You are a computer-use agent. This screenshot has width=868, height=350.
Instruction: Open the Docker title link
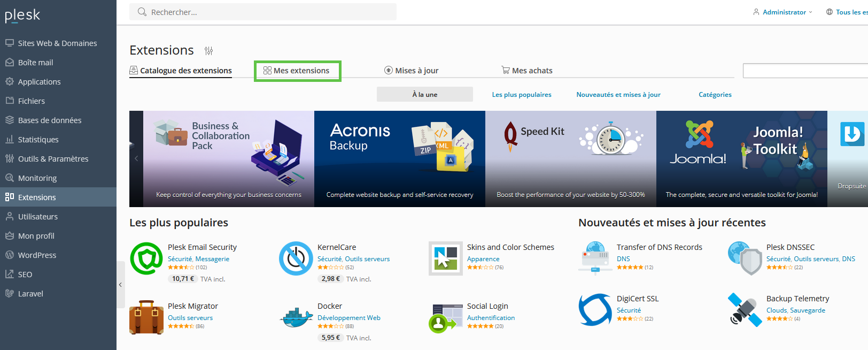[x=330, y=306]
